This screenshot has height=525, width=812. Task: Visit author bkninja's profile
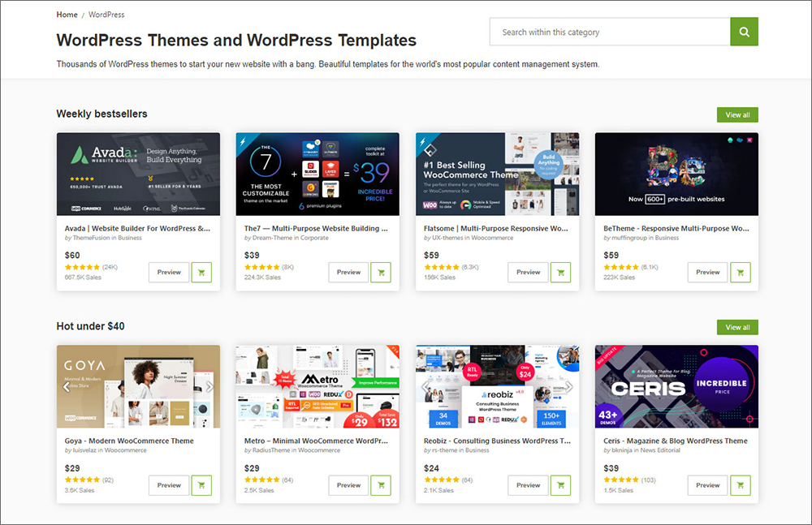tap(622, 450)
